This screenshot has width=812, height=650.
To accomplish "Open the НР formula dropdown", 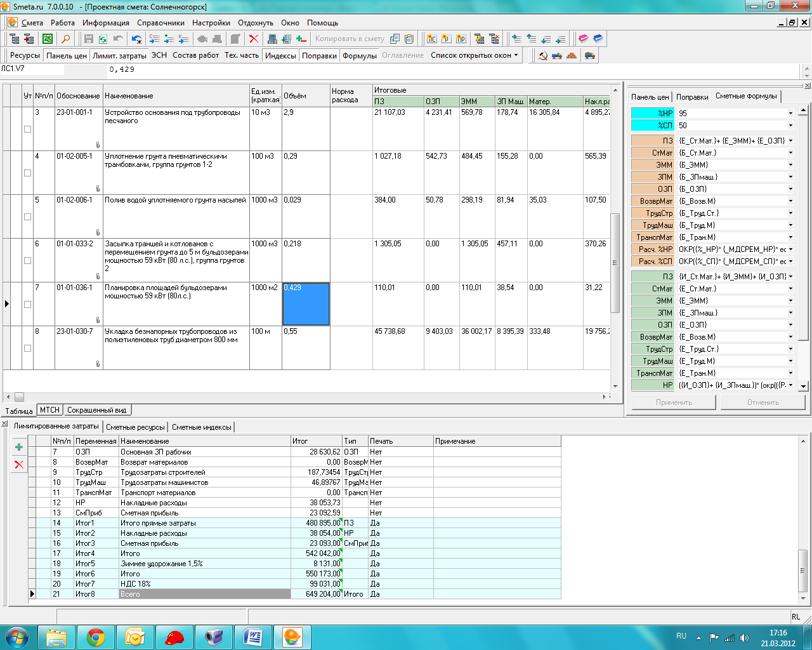I will (x=790, y=385).
